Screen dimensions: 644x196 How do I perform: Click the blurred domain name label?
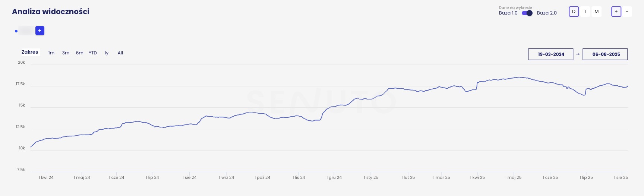[26, 31]
